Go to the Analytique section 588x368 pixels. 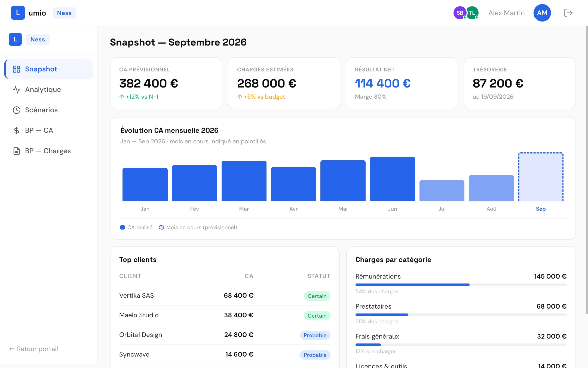point(49,90)
